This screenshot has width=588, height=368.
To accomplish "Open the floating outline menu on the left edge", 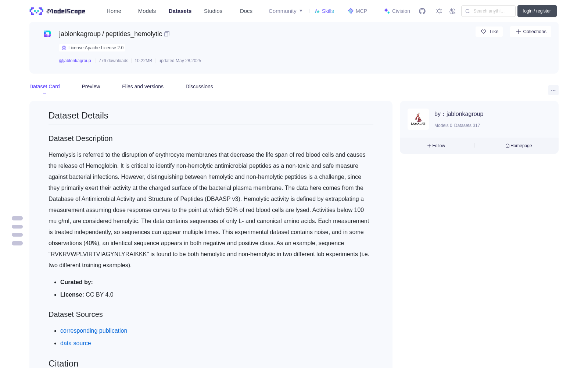I will 17,231.
